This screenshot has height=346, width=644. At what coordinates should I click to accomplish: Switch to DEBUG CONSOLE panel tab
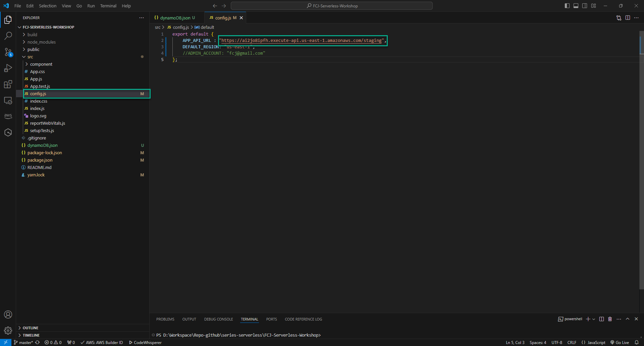coord(218,319)
